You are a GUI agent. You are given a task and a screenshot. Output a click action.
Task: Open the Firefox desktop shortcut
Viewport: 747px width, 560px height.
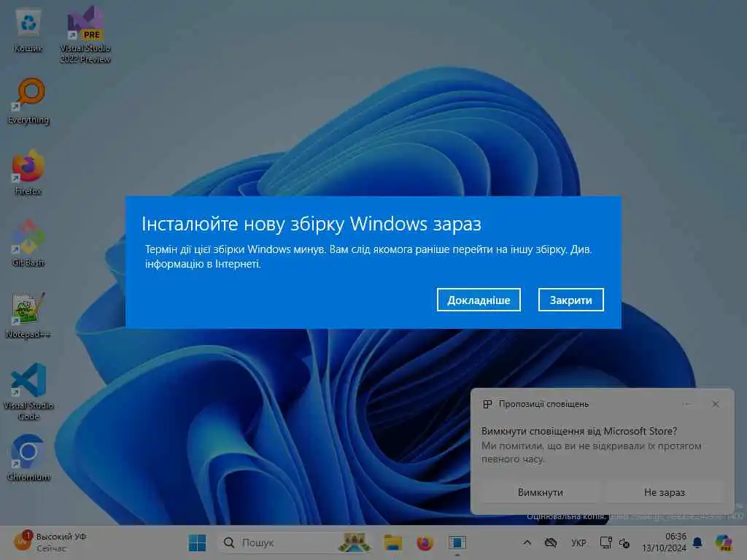click(28, 172)
